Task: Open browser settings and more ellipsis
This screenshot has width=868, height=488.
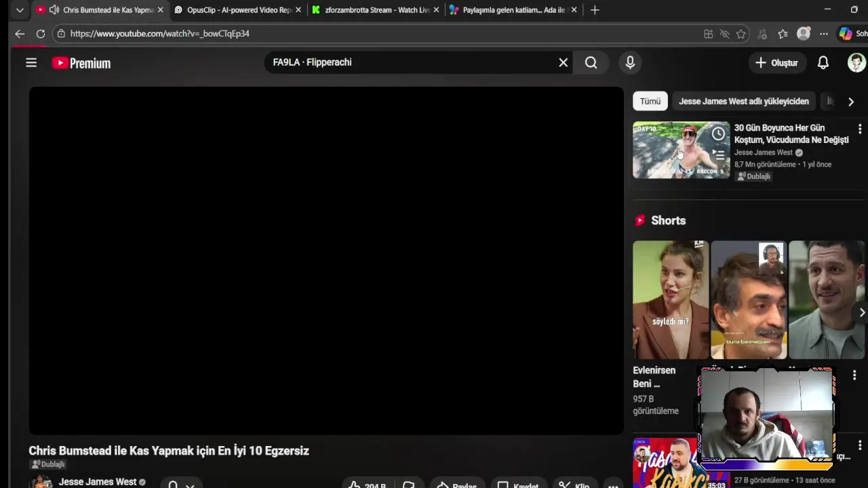Action: tap(823, 34)
